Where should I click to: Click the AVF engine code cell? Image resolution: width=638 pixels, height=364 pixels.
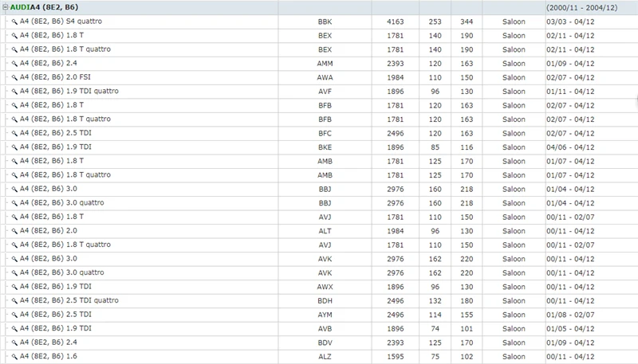(325, 92)
